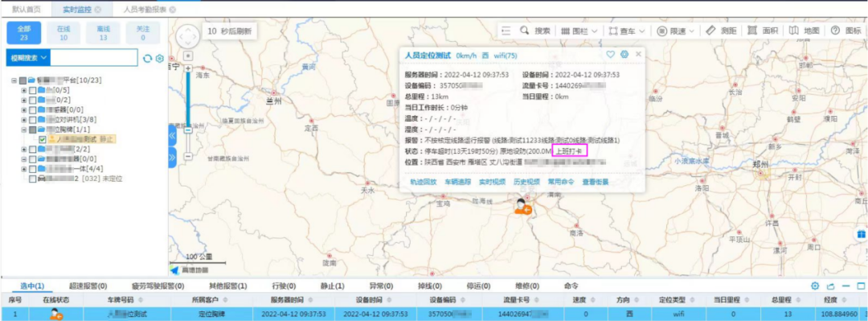
Task: Check the [2/2] group checkbox
Action: pos(33,149)
